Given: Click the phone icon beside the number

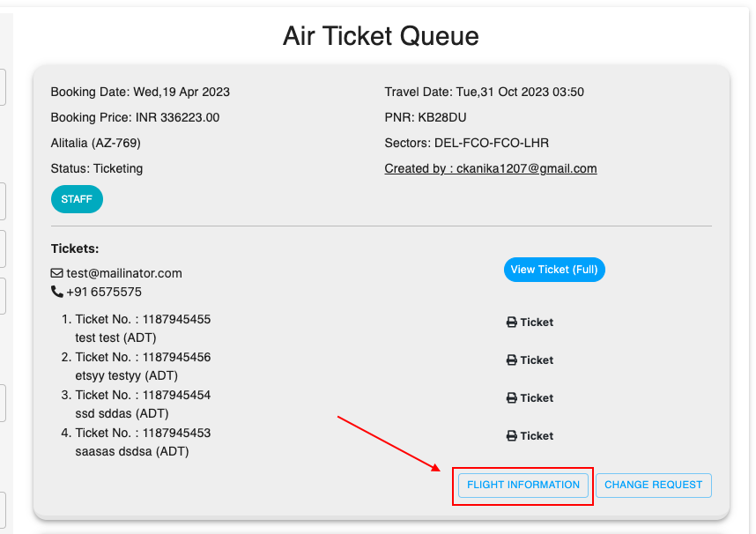Looking at the screenshot, I should point(57,292).
